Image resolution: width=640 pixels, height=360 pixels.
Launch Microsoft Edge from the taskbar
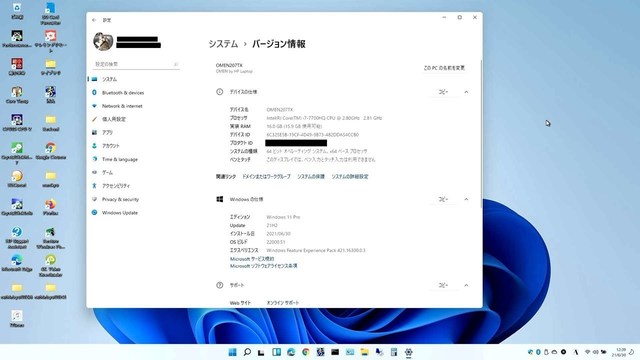click(x=291, y=352)
